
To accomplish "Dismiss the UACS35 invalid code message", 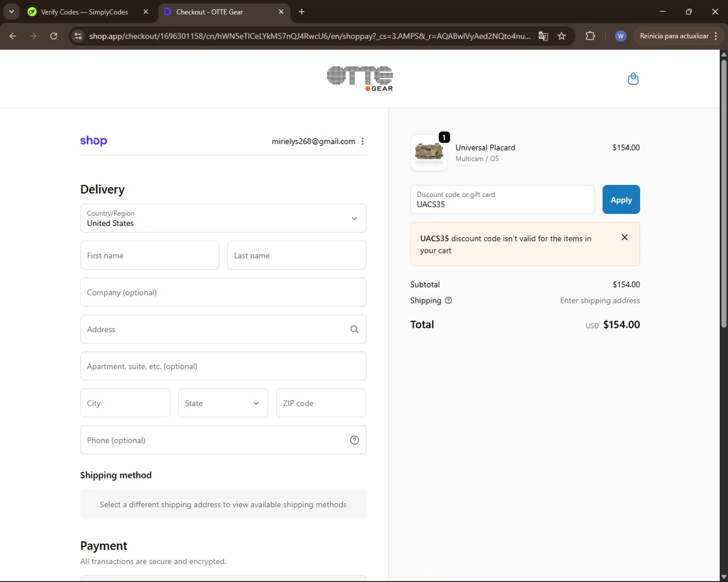I will (x=625, y=237).
